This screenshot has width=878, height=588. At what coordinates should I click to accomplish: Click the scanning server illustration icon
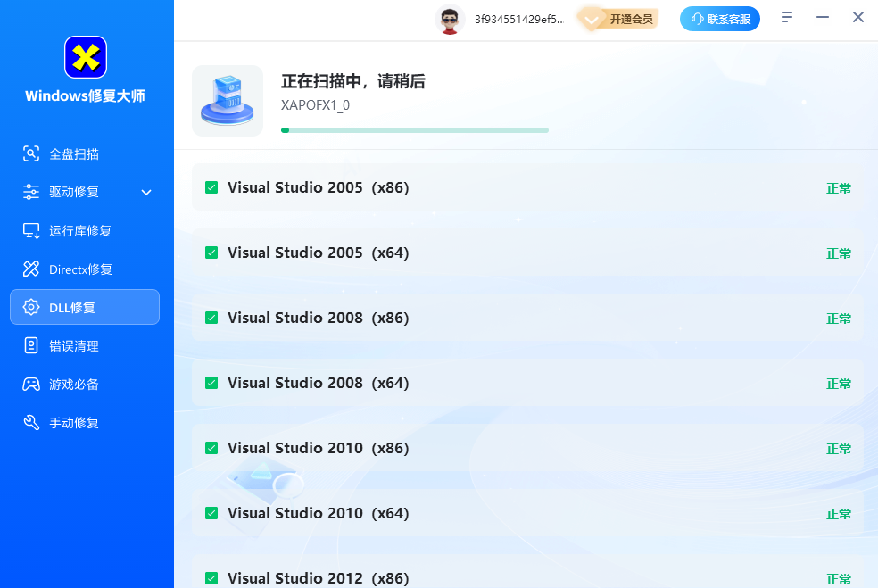[228, 101]
